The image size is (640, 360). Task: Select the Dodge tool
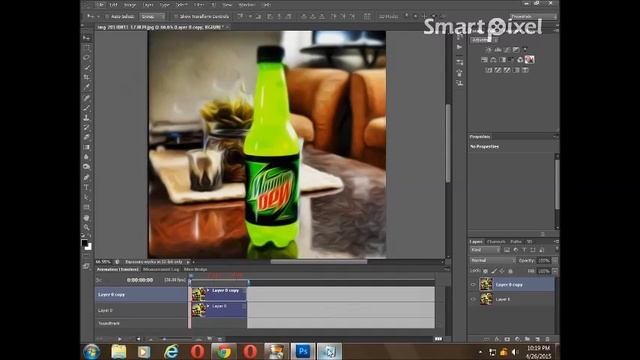point(86,167)
